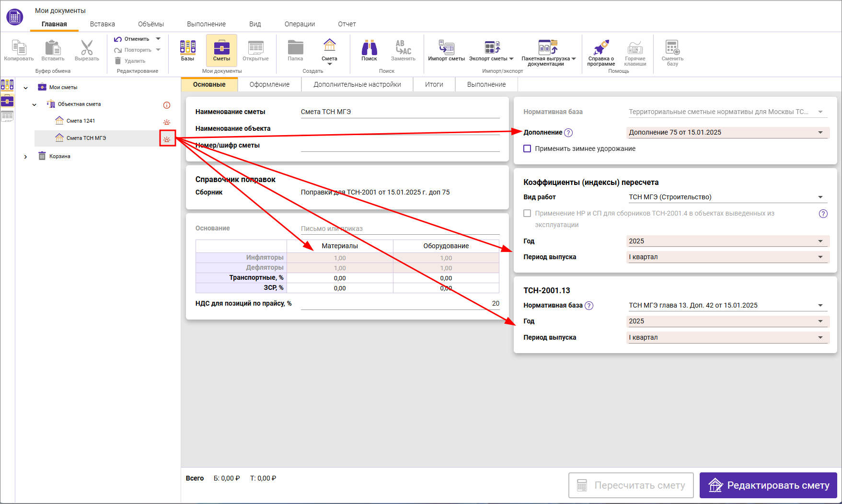Open the Объёмы ribbon tab
This screenshot has width=842, height=504.
coord(150,24)
